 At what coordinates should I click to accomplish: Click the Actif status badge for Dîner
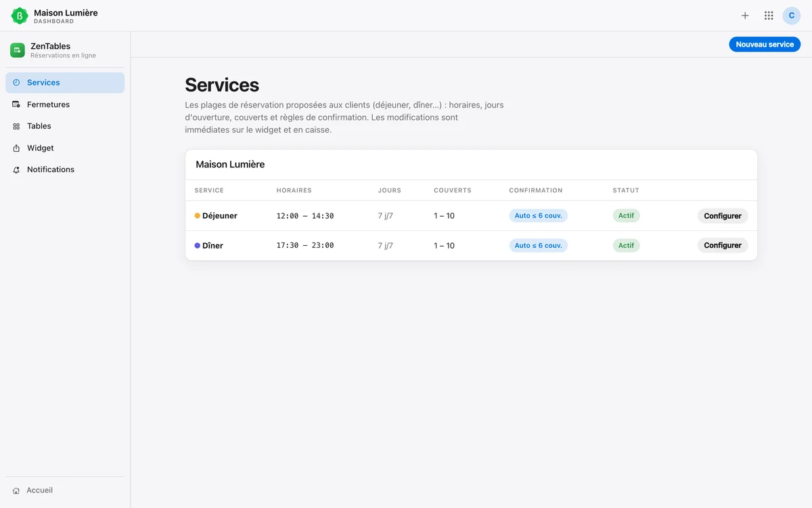point(626,245)
